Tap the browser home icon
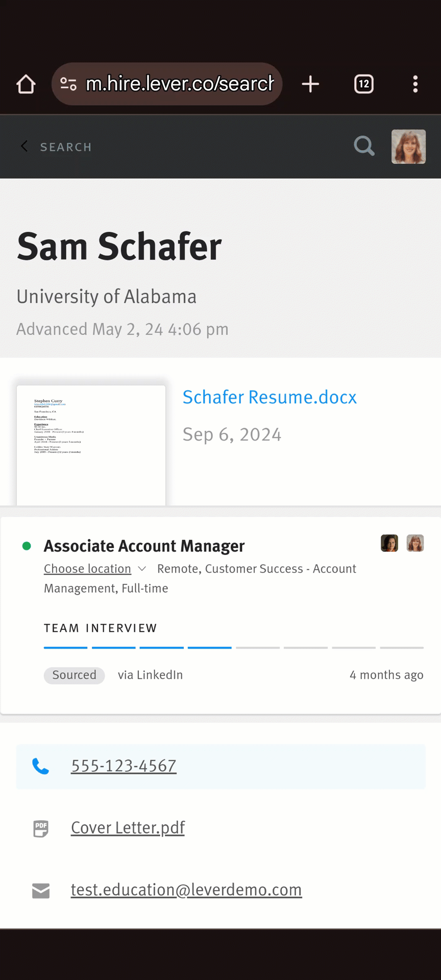Screen dimensions: 441x980 tap(26, 84)
